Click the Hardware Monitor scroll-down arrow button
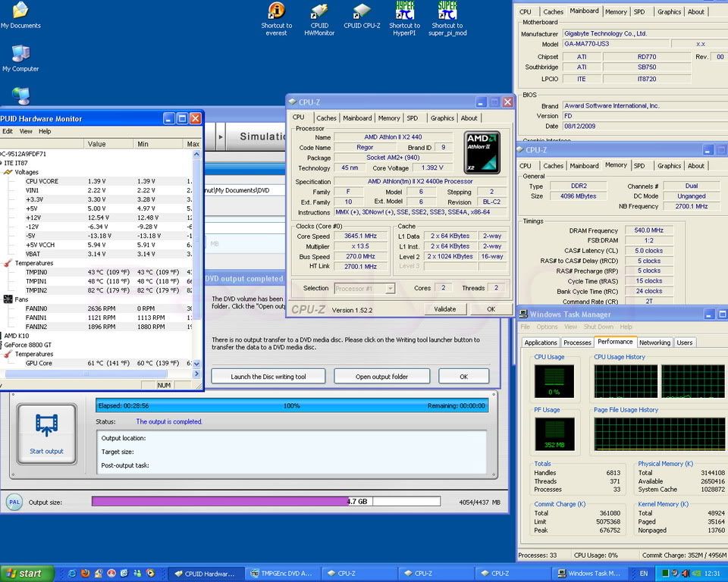The image size is (728, 582). tap(196, 364)
